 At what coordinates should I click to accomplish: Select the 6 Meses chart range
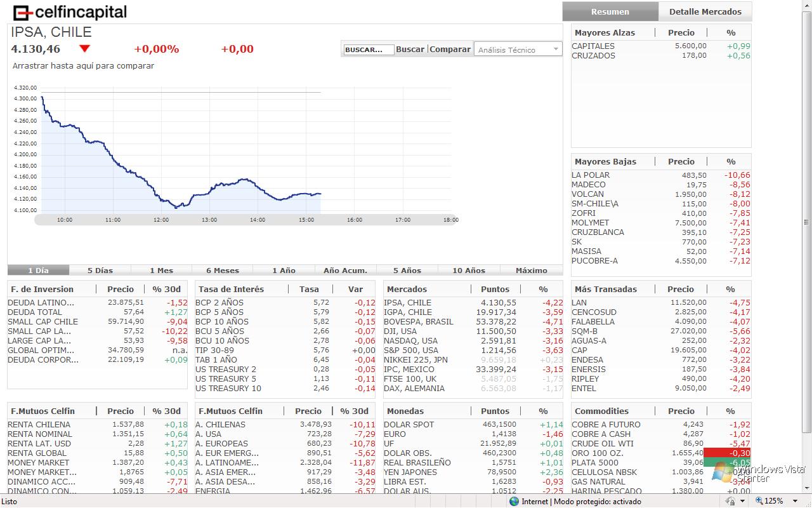[x=223, y=271]
